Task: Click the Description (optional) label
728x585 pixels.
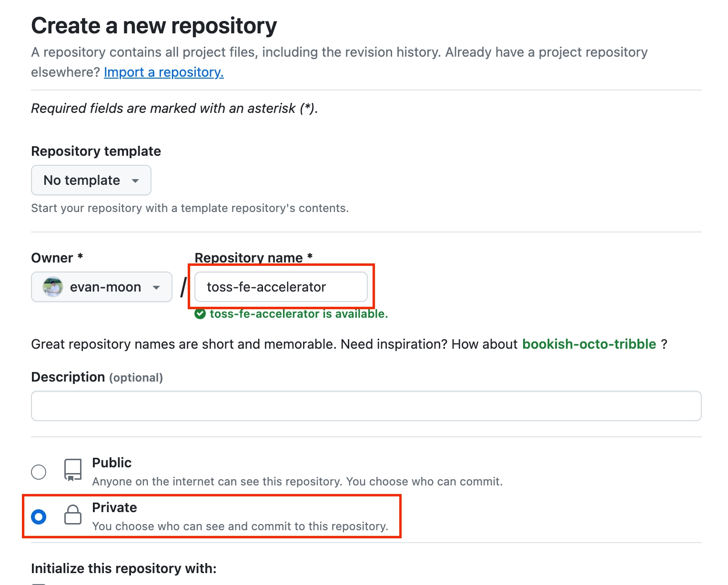Action: pos(97,377)
